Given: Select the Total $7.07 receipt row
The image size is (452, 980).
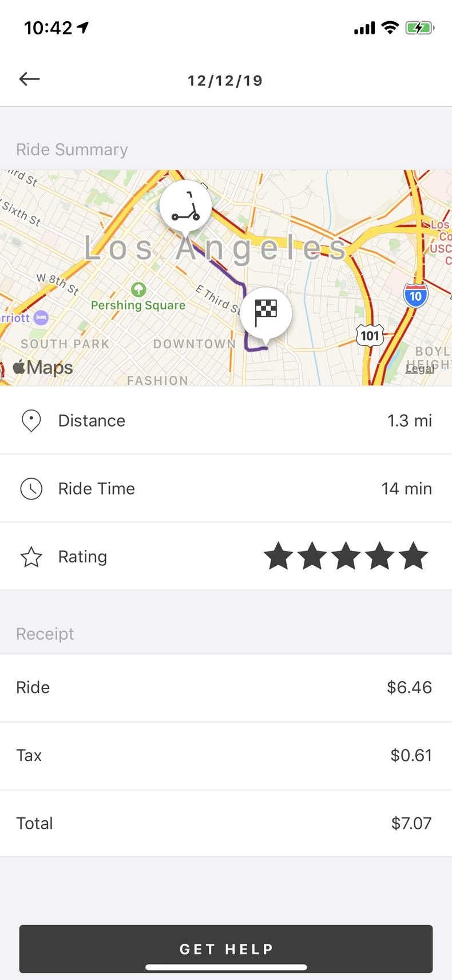Looking at the screenshot, I should [x=226, y=823].
